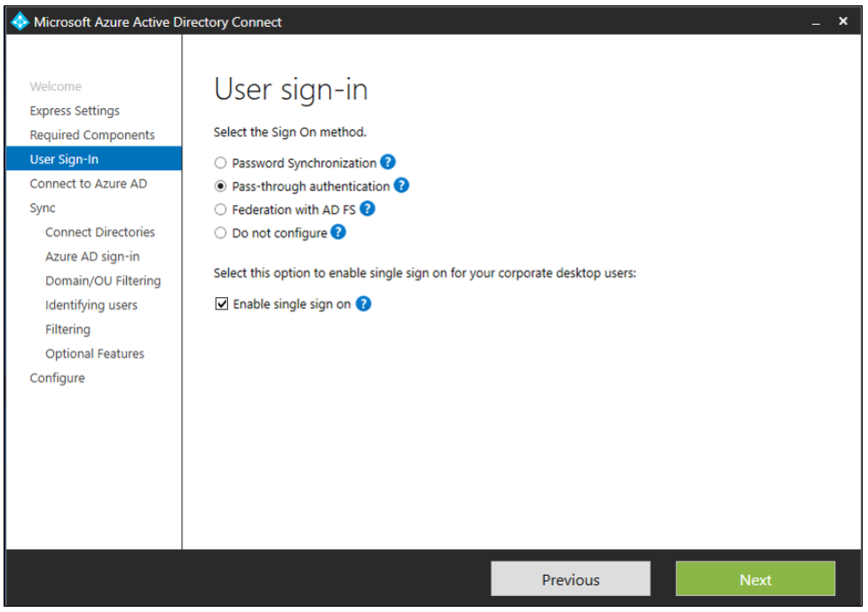Open Express Settings step

coord(75,111)
